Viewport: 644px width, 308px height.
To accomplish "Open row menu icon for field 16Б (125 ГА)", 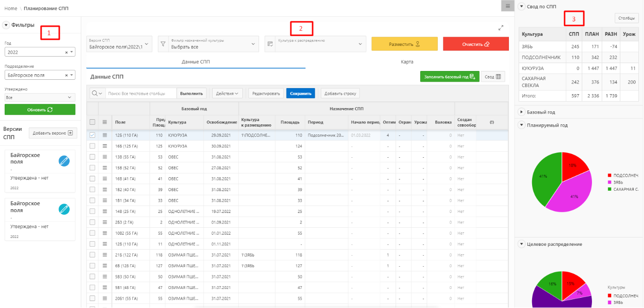I will point(105,146).
